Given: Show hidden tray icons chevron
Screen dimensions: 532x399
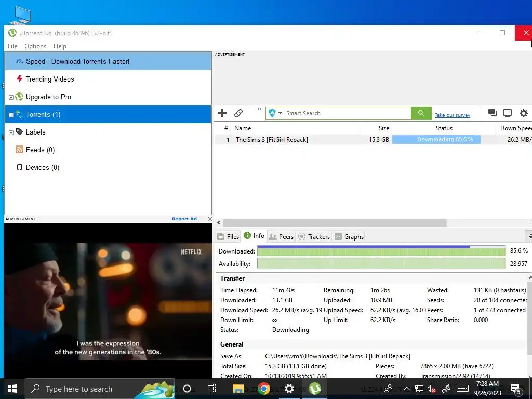Looking at the screenshot, I should [x=406, y=389].
